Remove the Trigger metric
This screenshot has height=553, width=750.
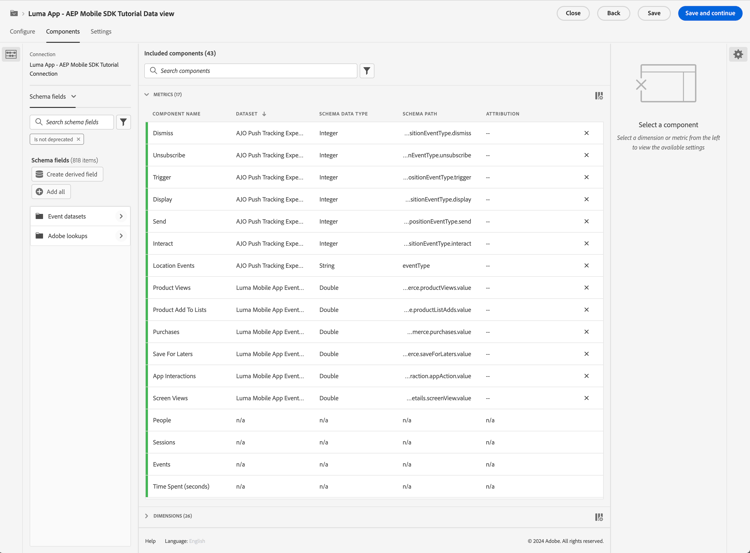tap(586, 177)
